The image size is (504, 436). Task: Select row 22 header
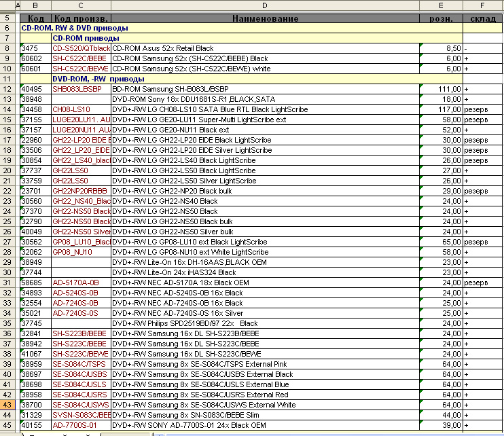click(7, 191)
